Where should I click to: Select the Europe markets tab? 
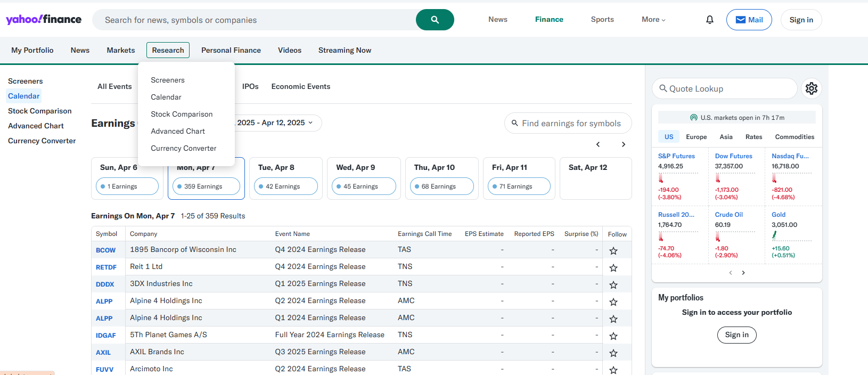(697, 137)
